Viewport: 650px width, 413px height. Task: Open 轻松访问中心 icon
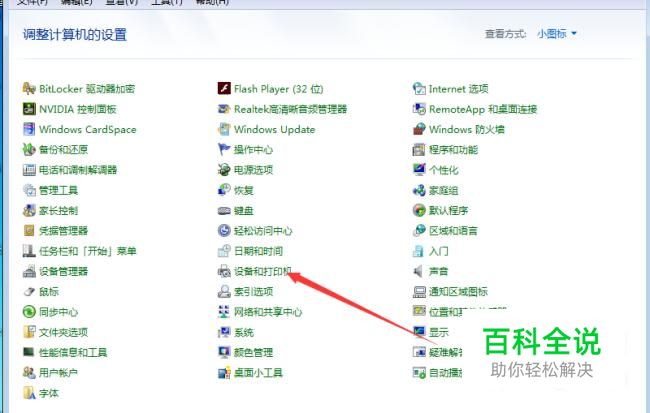pos(224,231)
